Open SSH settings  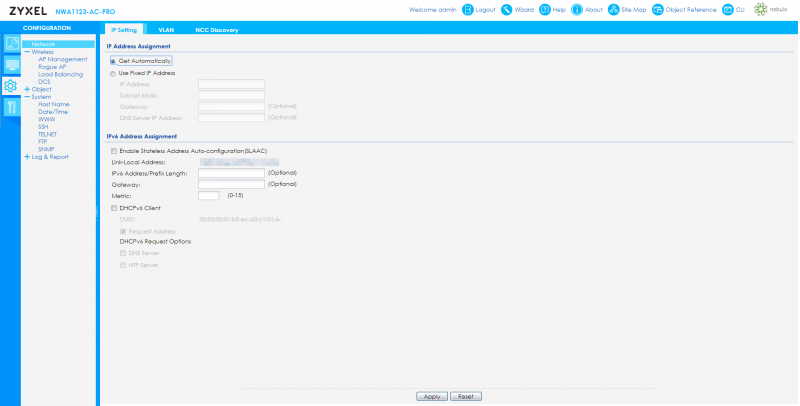coord(43,126)
